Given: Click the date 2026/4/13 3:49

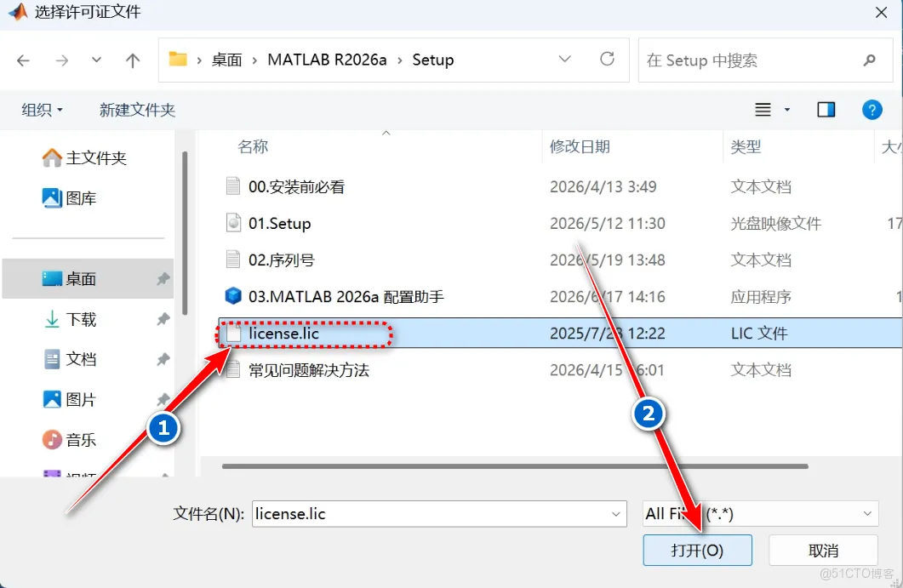Looking at the screenshot, I should [x=603, y=186].
